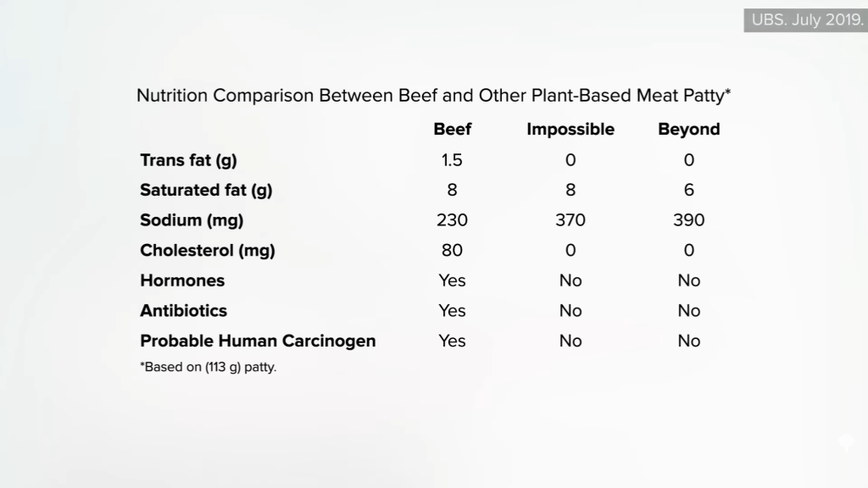Select the Antibiotics row label
The image size is (868, 488).
[183, 311]
